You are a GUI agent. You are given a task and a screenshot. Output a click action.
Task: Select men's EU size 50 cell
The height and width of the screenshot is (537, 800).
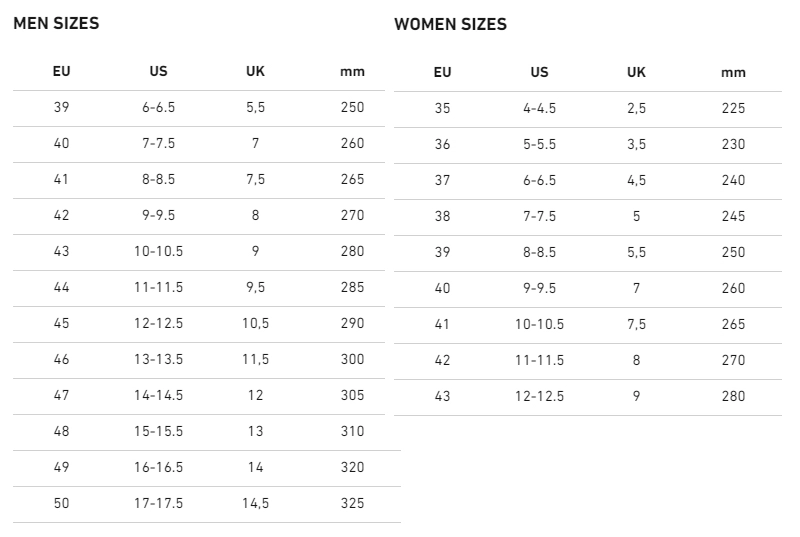(x=62, y=503)
